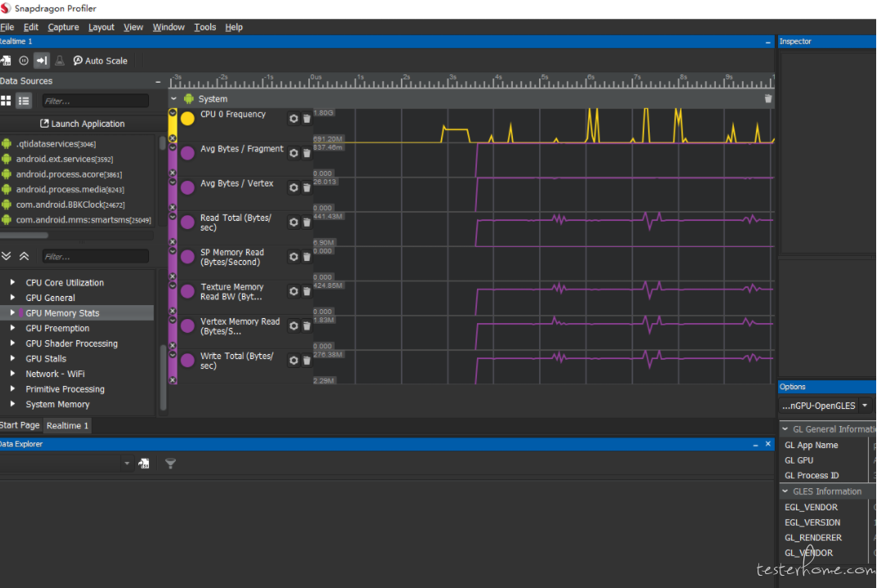The height and width of the screenshot is (588, 877).
Task: Click the metrics Filter input field
Action: point(95,257)
